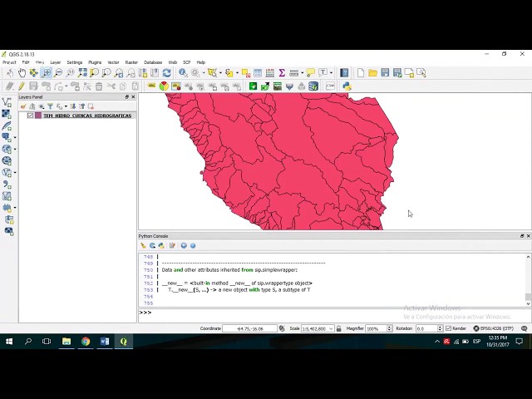
Task: Click the Coordinate input field
Action: [250, 328]
